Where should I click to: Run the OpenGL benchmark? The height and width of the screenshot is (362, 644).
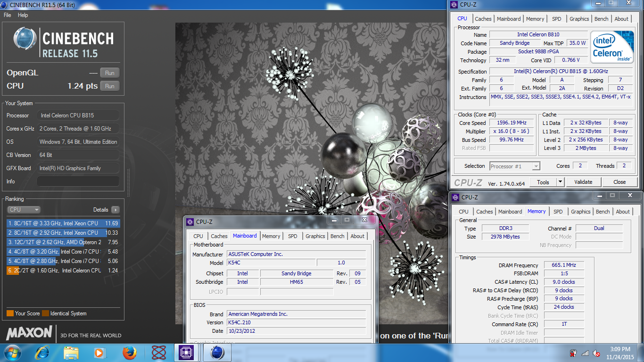[x=110, y=73]
